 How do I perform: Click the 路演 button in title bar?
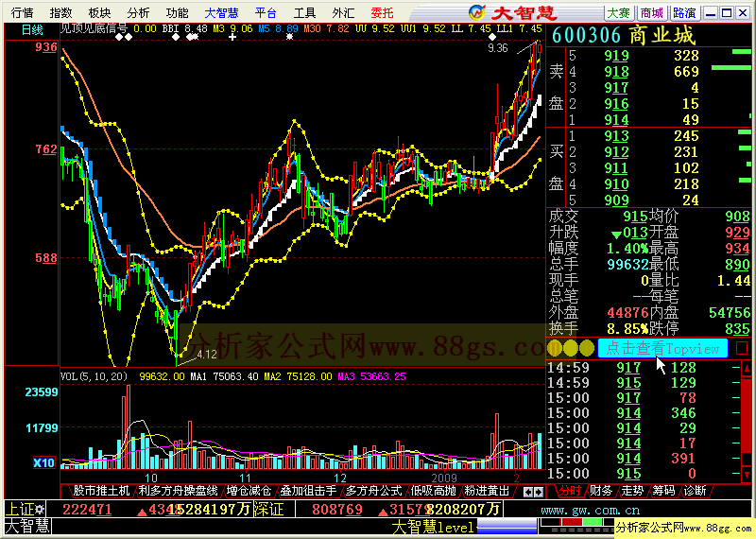pos(684,12)
